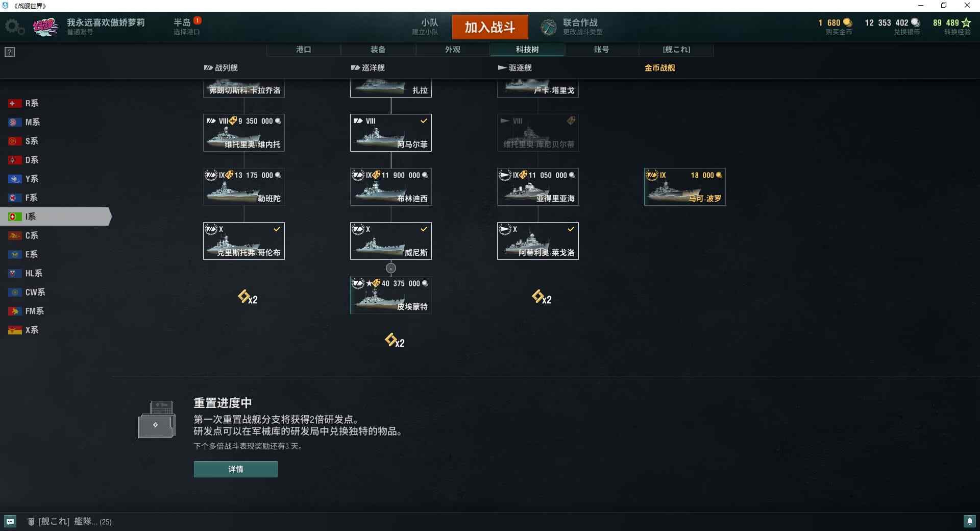Open the 半岛 port selection dropdown
The height and width of the screenshot is (531, 980).
(x=187, y=27)
